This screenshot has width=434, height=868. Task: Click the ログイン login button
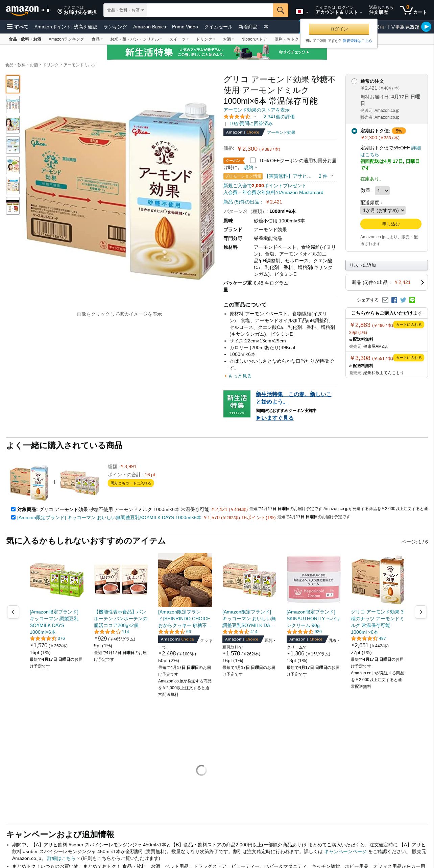pyautogui.click(x=339, y=29)
